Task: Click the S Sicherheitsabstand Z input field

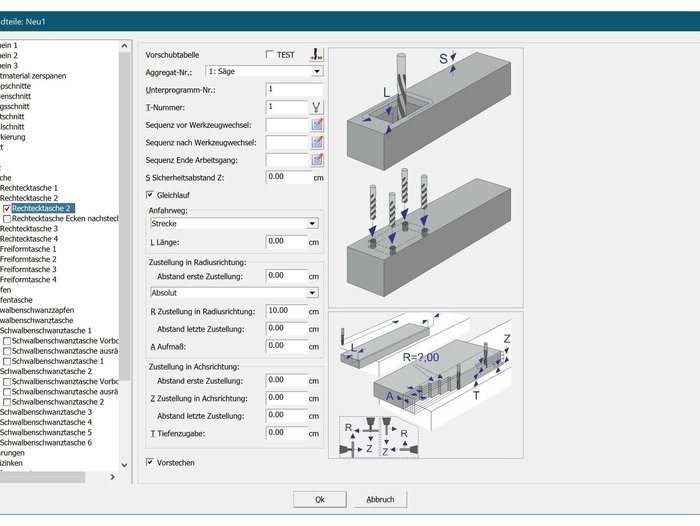Action: click(x=286, y=177)
